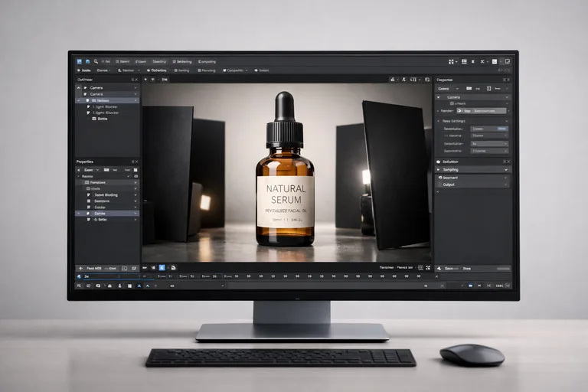
Task: Click the grid icon in bottom toolbar
Action: [129, 286]
